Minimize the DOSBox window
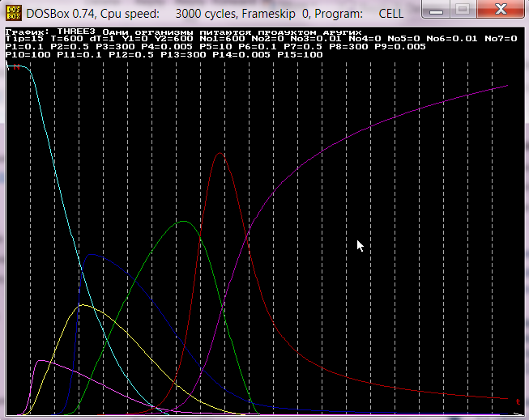Image resolution: width=529 pixels, height=420 pixels. pyautogui.click(x=436, y=10)
